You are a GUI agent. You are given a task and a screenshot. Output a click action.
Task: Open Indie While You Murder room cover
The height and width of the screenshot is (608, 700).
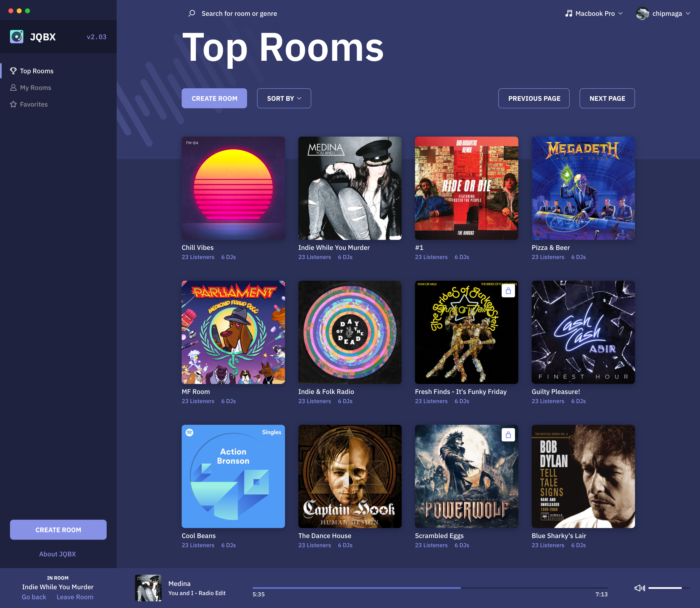(350, 188)
